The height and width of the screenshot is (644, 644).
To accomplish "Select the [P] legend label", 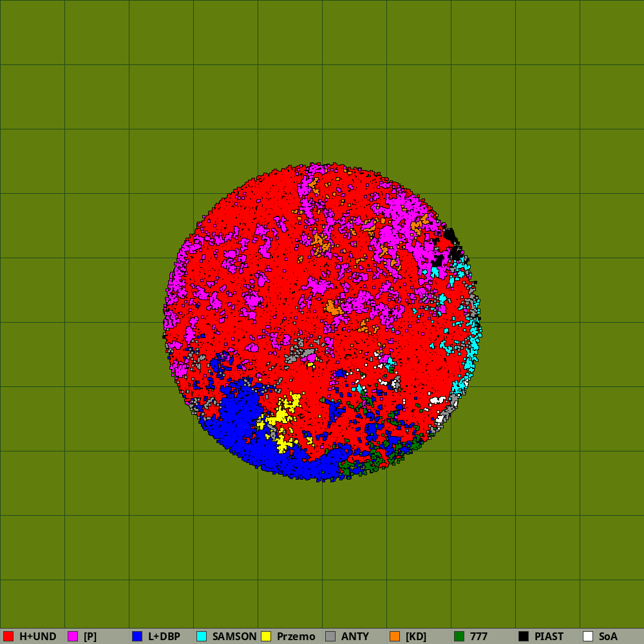I will tap(90, 636).
